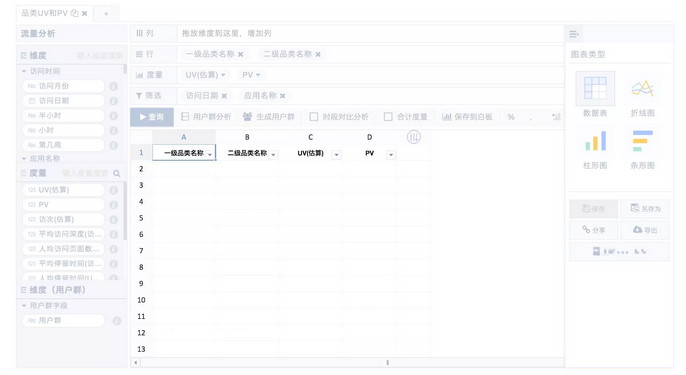
Task: Show info for the UV(估算) measure
Action: 114,190
